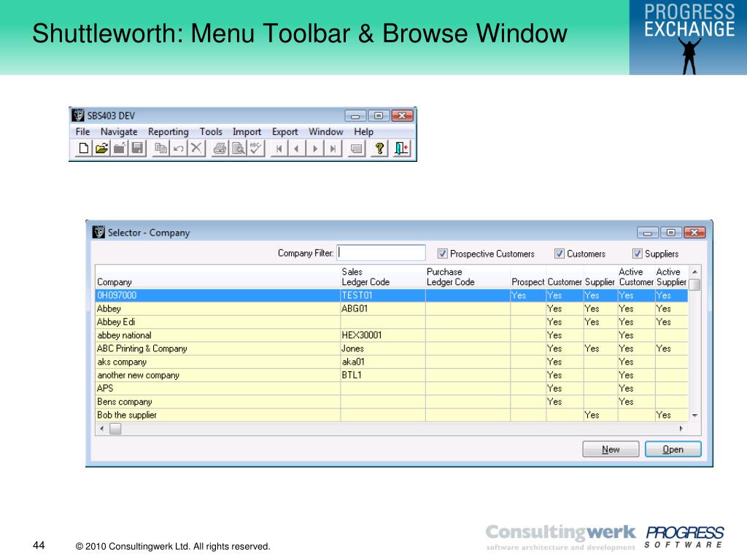Screen dimensions: 747x560
Task: Uncheck the Prospective Customers checkbox
Action: [443, 253]
